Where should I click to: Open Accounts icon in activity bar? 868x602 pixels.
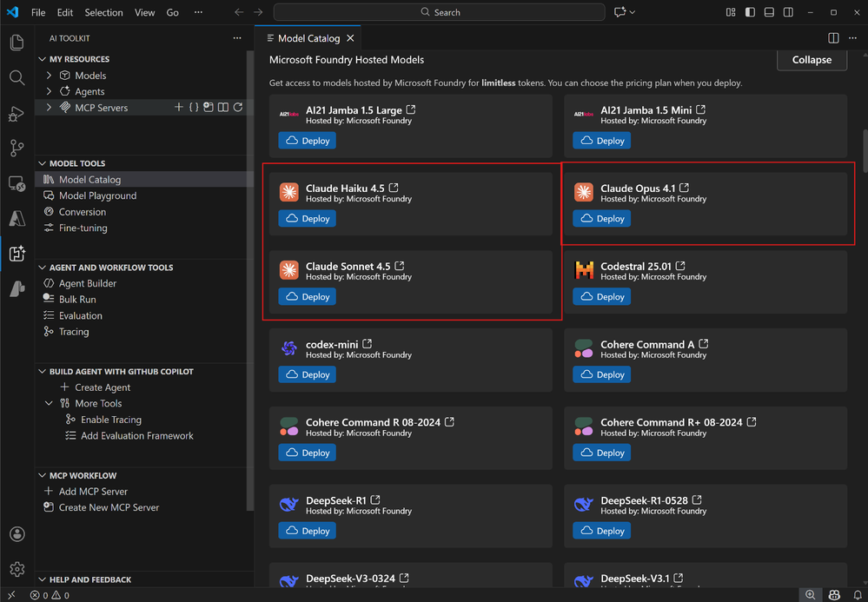[17, 534]
